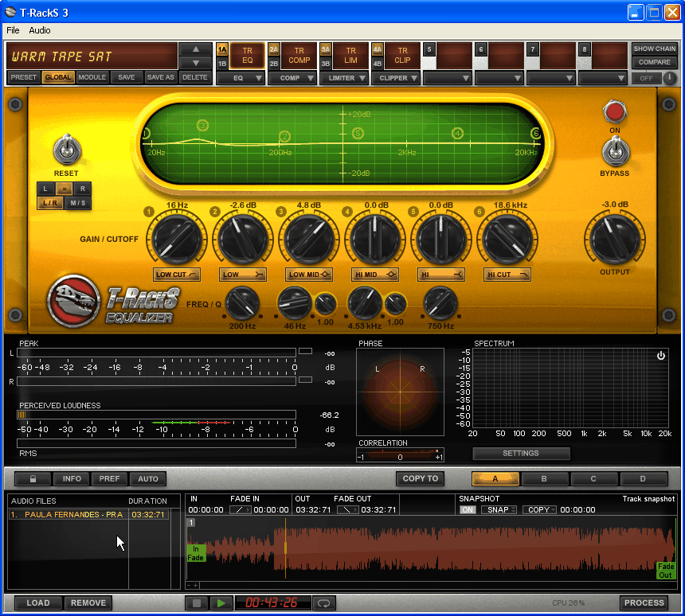This screenshot has height=616, width=685.
Task: Click the lock icon button
Action: click(33, 478)
